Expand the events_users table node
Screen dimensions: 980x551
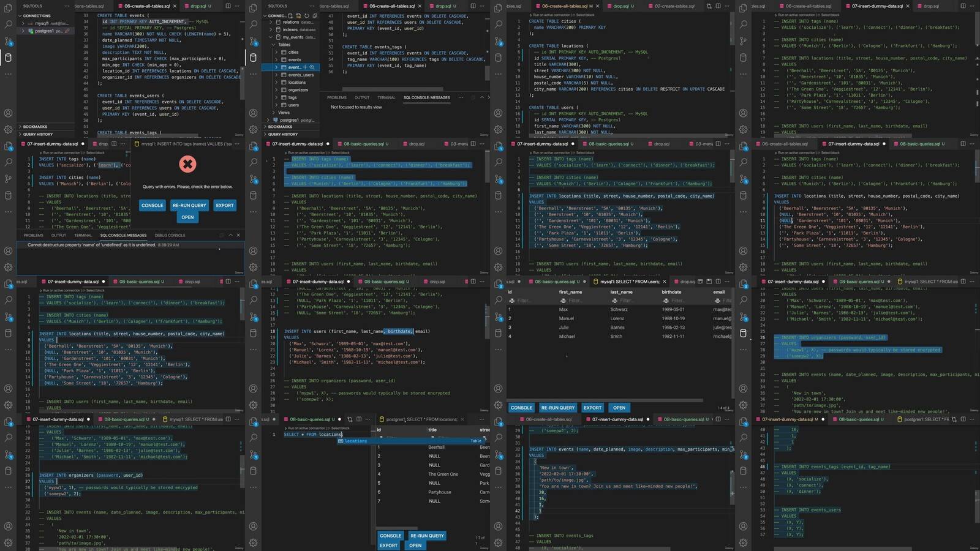pos(276,75)
